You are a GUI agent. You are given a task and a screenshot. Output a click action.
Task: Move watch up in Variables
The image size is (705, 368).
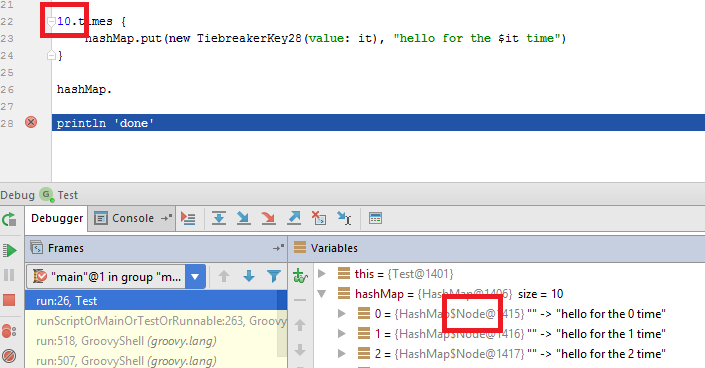[x=300, y=325]
